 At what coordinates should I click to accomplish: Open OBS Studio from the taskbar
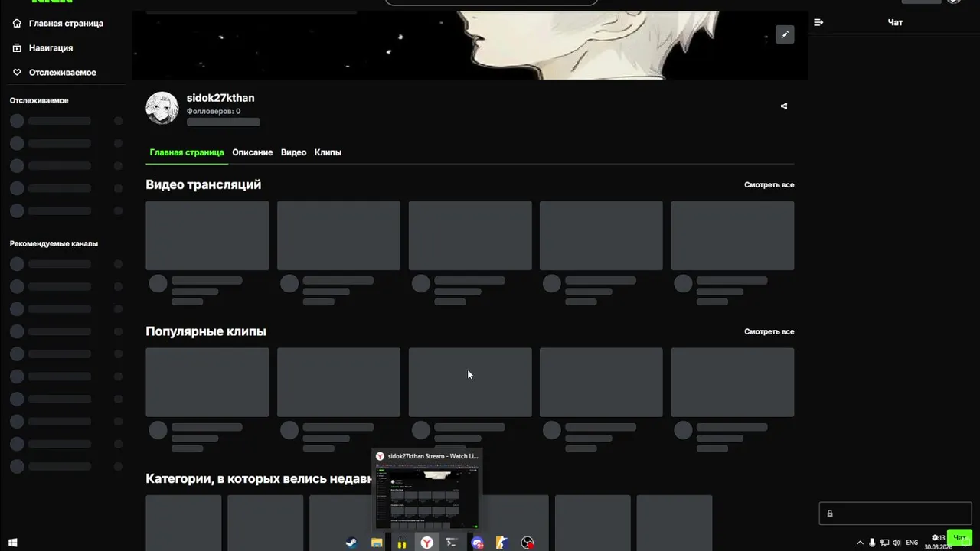pyautogui.click(x=528, y=543)
